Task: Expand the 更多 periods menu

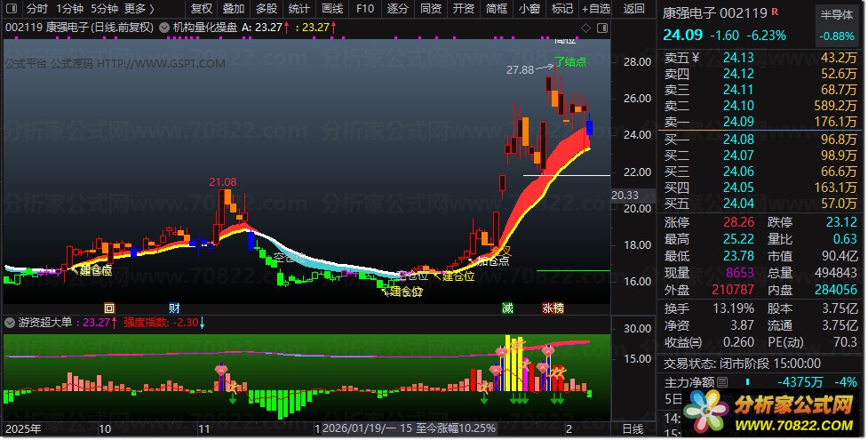Action: click(139, 8)
